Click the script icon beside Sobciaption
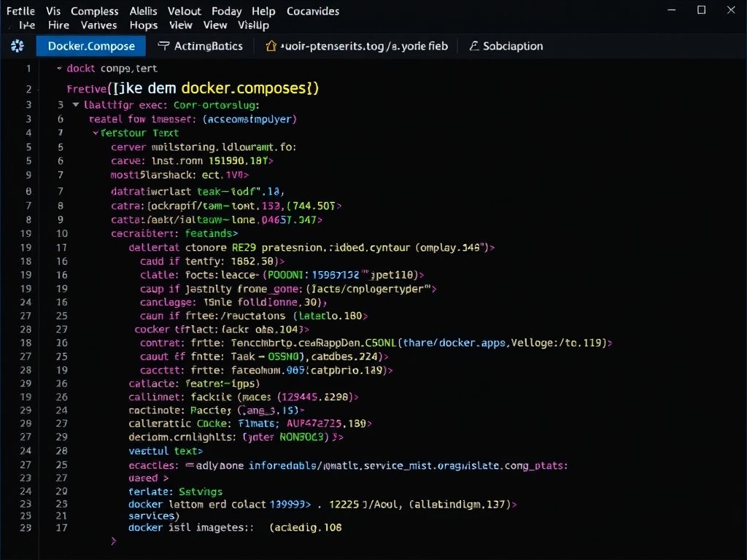747x560 pixels. [x=474, y=45]
